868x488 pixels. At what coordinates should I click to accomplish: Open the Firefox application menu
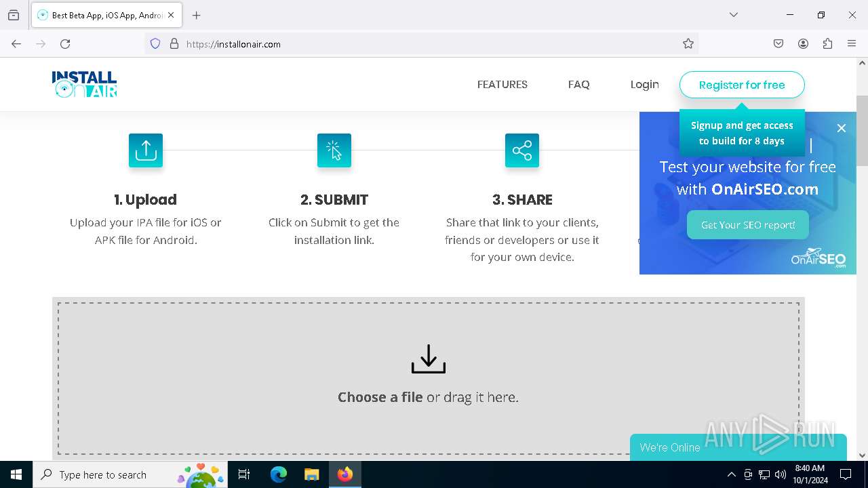pyautogui.click(x=852, y=44)
